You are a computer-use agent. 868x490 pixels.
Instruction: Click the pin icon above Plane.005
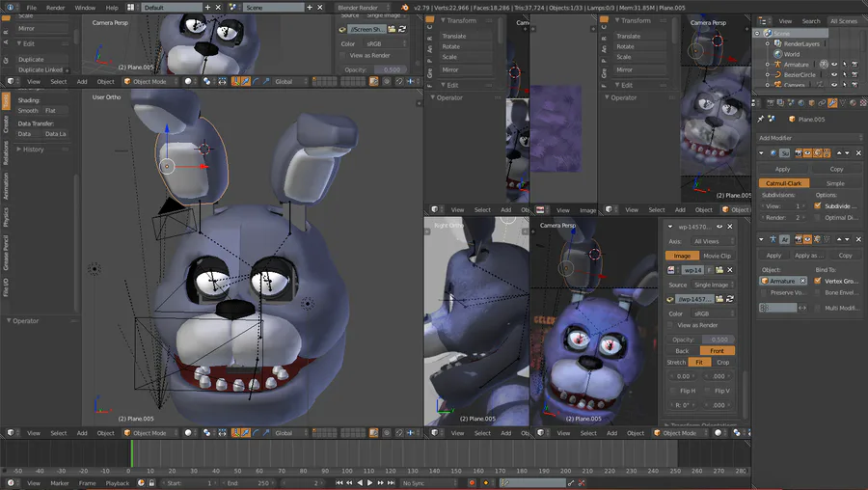coord(761,119)
